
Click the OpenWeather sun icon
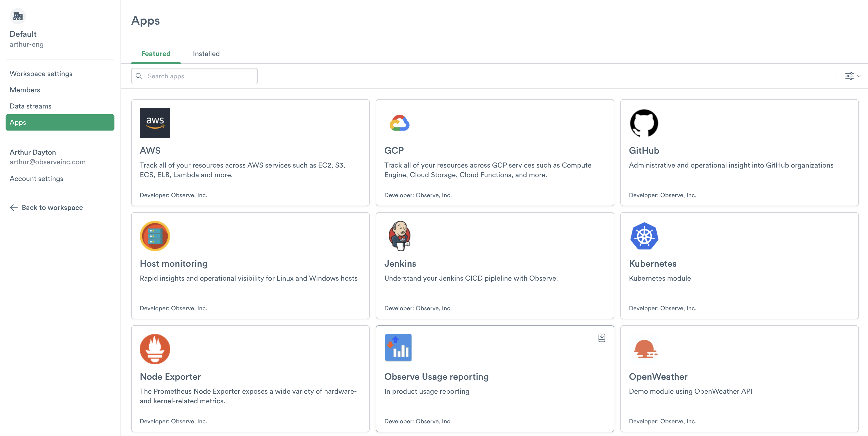645,349
